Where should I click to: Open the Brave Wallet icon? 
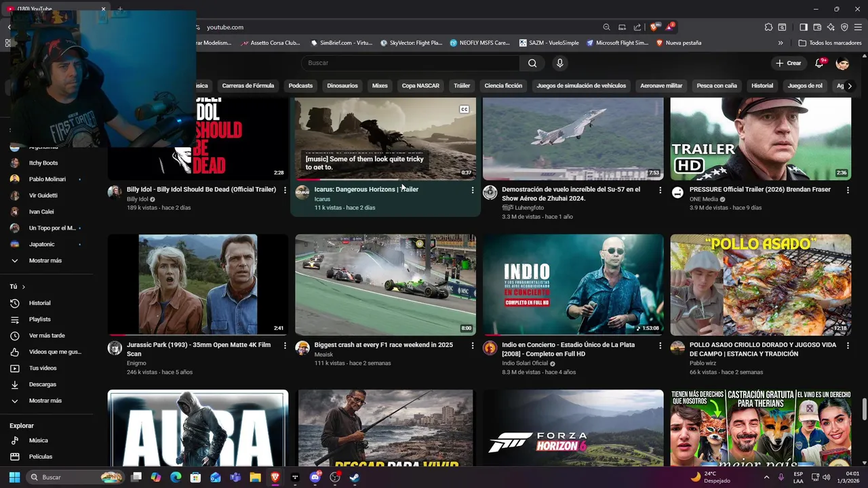click(817, 27)
